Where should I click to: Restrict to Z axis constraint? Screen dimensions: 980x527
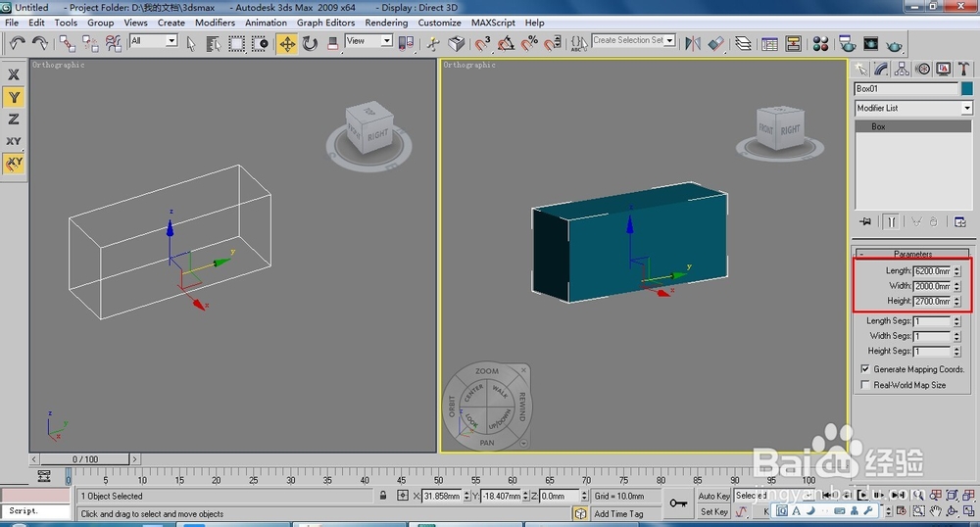click(14, 119)
